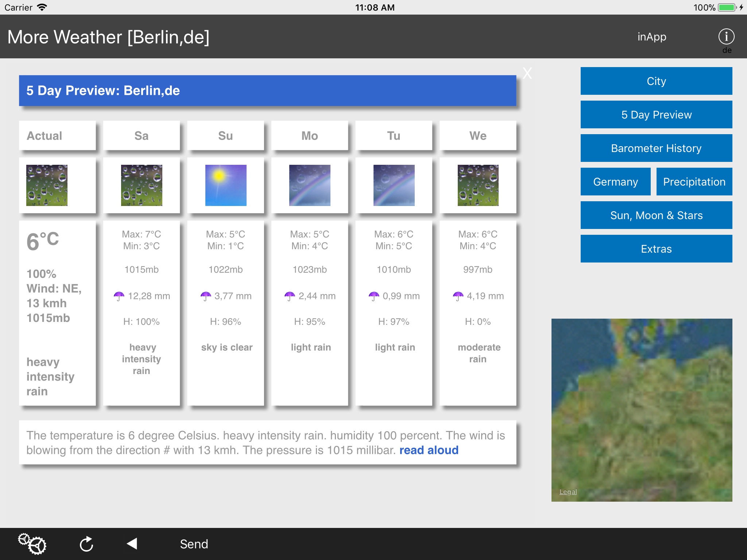This screenshot has width=747, height=560.
Task: Tap Send in the bottom bar
Action: [x=194, y=544]
